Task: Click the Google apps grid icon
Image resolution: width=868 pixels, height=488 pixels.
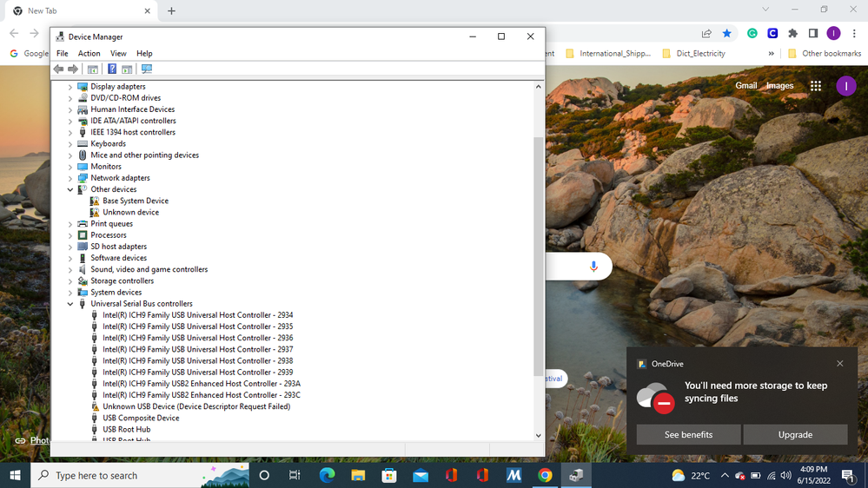Action: click(815, 86)
